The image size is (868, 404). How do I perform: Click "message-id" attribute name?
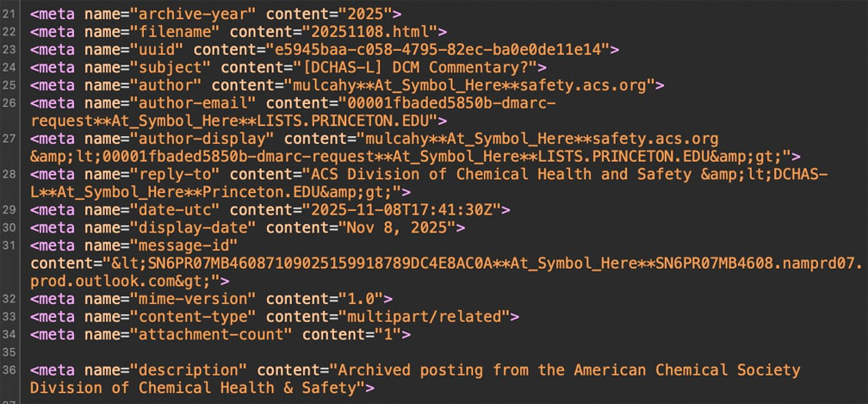(x=183, y=246)
